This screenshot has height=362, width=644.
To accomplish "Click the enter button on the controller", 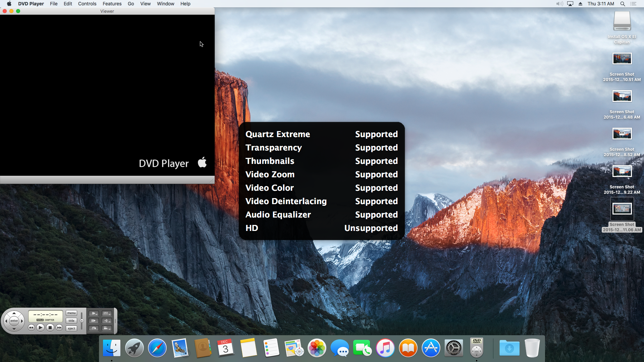I will (14, 321).
